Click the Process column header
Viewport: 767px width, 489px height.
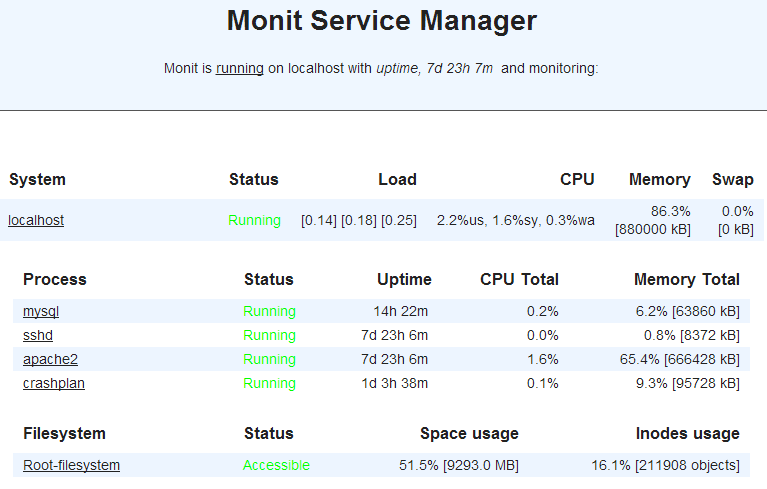55,279
